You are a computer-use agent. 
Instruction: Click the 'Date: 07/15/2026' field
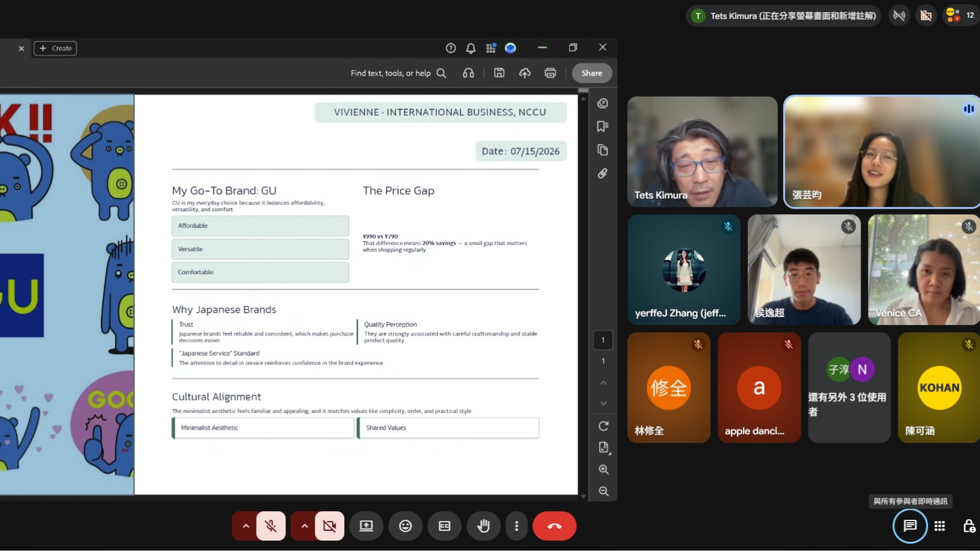521,151
